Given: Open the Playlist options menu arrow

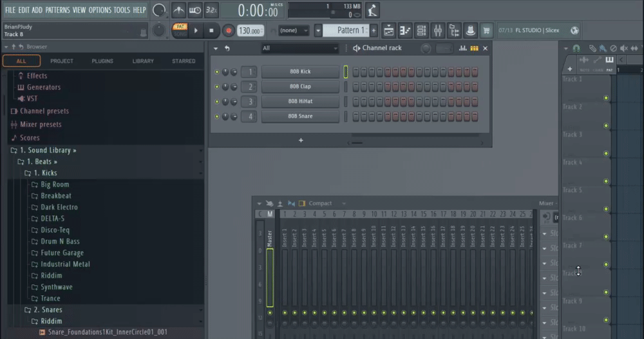Looking at the screenshot, I should tap(566, 48).
